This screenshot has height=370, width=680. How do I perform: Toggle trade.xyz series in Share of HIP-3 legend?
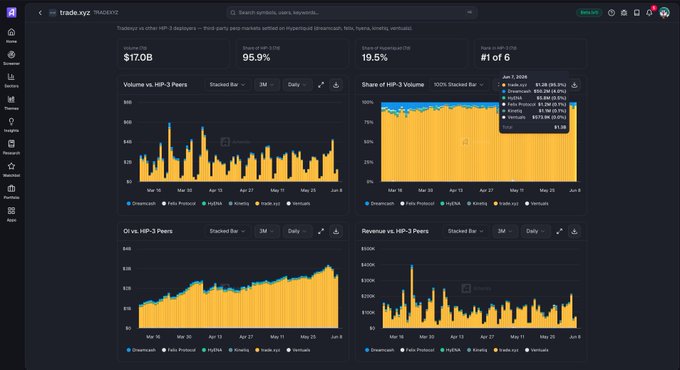coord(506,203)
